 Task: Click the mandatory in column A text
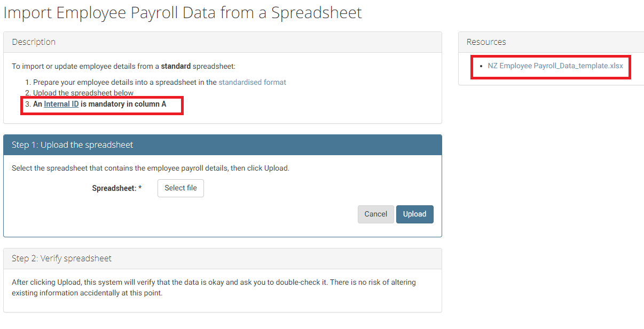tap(123, 105)
